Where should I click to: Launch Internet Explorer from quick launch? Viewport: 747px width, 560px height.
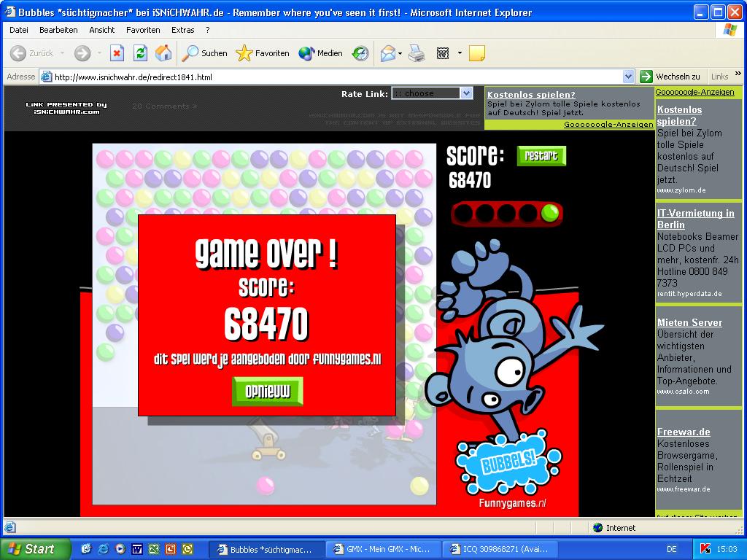[103, 549]
